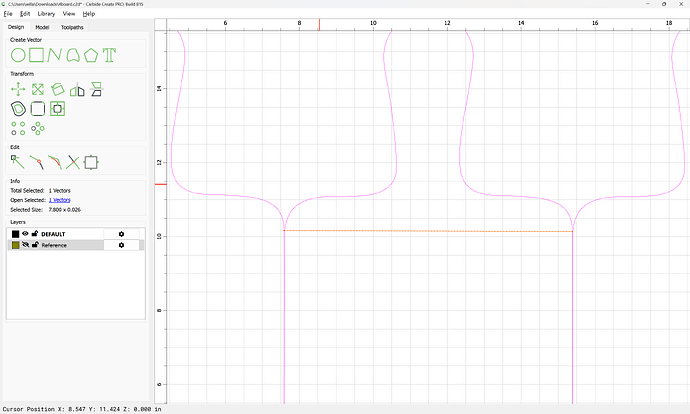Select the DEFAULT layer name
This screenshot has width=690, height=414.
(x=53, y=234)
